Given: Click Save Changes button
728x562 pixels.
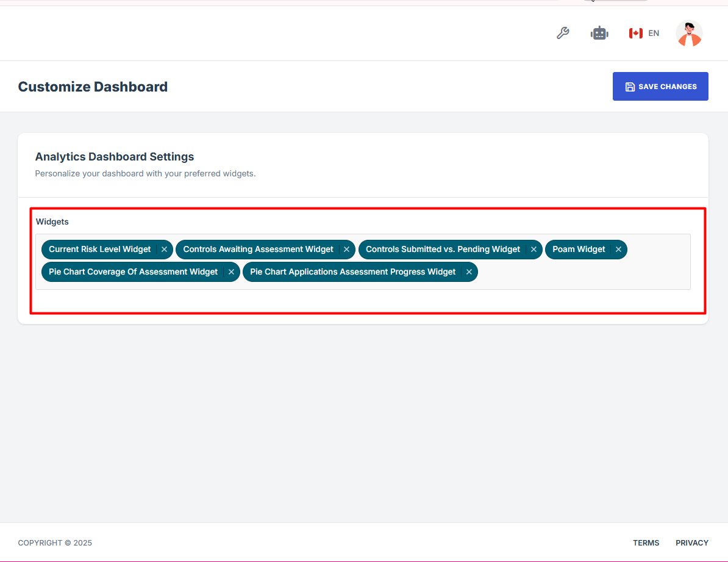Looking at the screenshot, I should (660, 87).
